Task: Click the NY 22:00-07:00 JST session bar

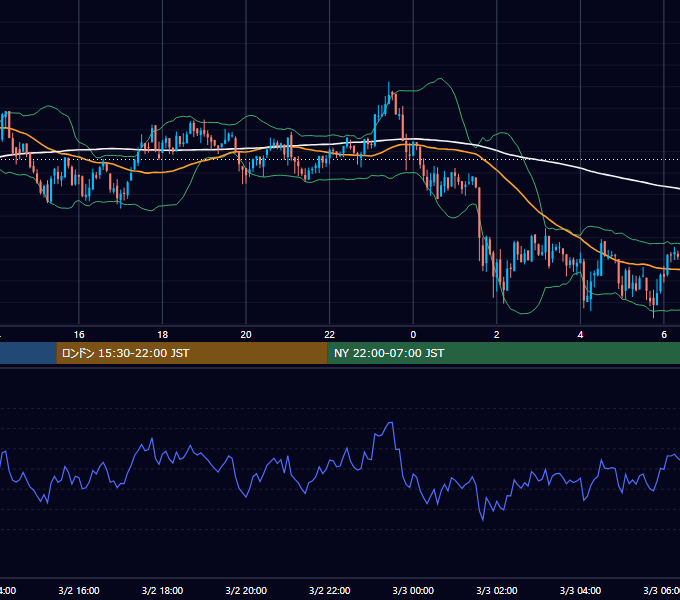Action: click(503, 353)
